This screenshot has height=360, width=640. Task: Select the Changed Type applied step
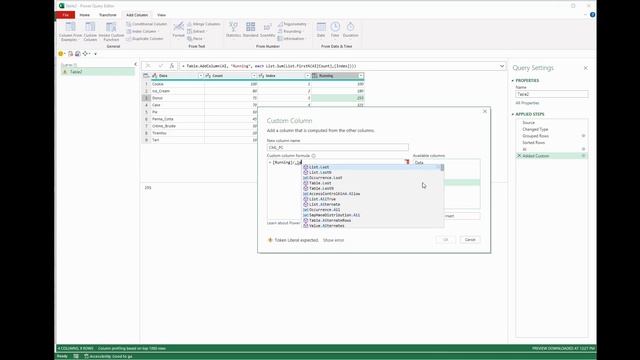535,129
